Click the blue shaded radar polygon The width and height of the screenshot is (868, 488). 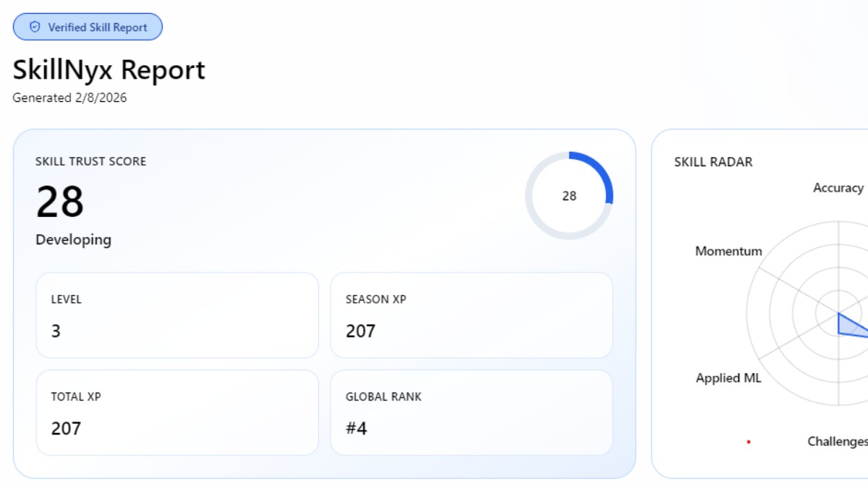[x=850, y=325]
